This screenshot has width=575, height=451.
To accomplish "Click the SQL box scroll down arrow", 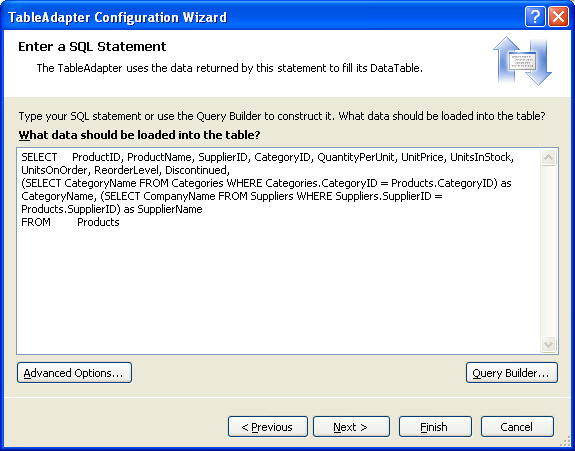I will point(548,344).
